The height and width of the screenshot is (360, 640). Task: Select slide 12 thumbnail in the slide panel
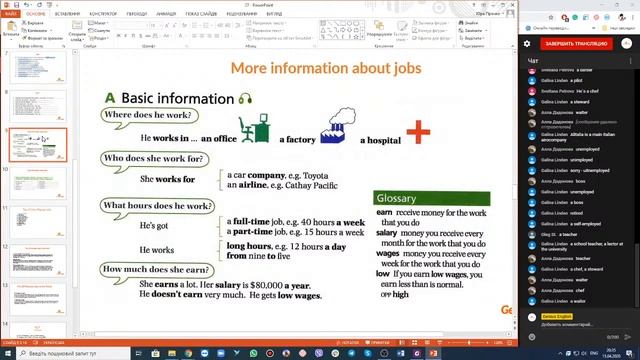38,261
